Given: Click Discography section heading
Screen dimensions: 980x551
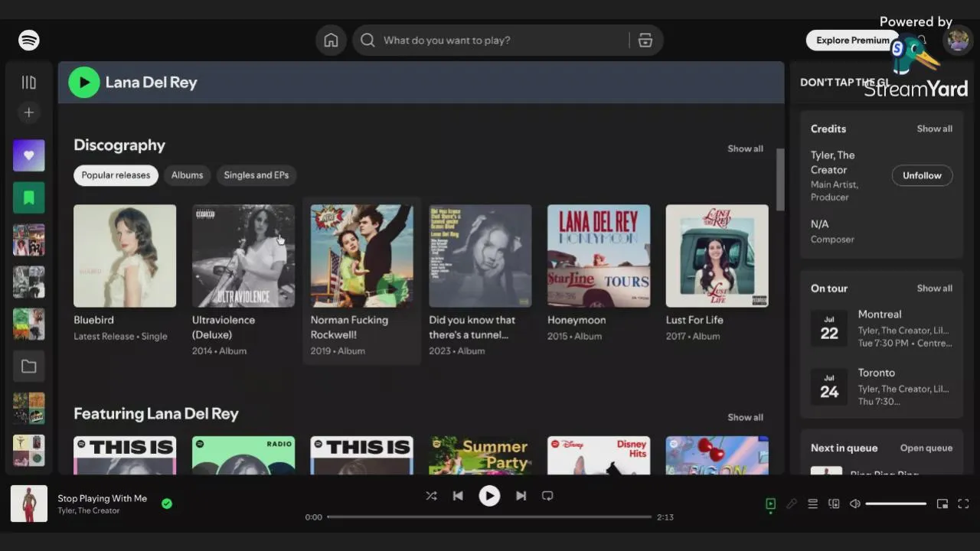Looking at the screenshot, I should click(119, 145).
